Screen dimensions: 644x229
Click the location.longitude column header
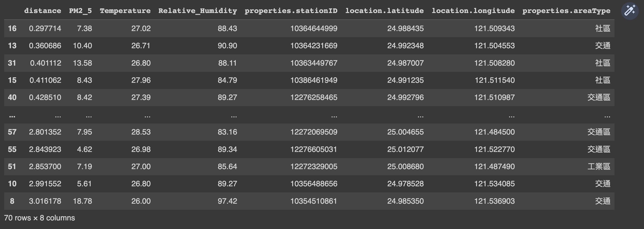tap(473, 11)
